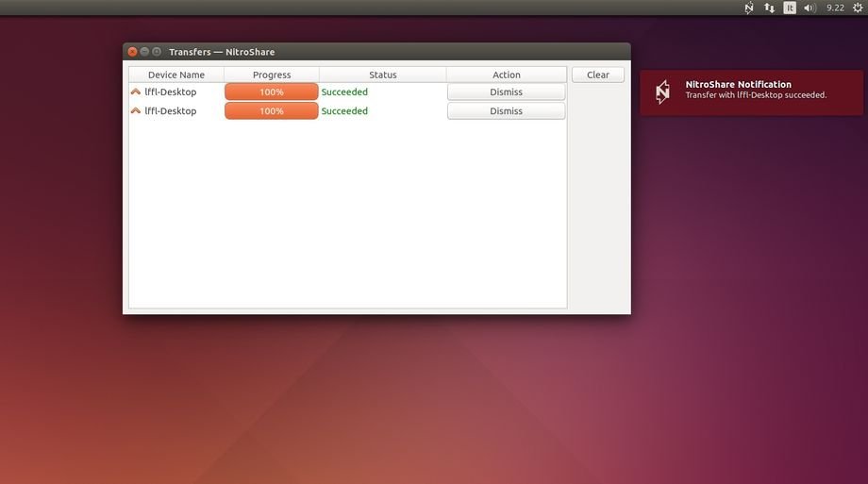Viewport: 868px width, 484px height.
Task: Click the 'Transfer with lffl-Desktop succeeded.' message
Action: click(756, 95)
